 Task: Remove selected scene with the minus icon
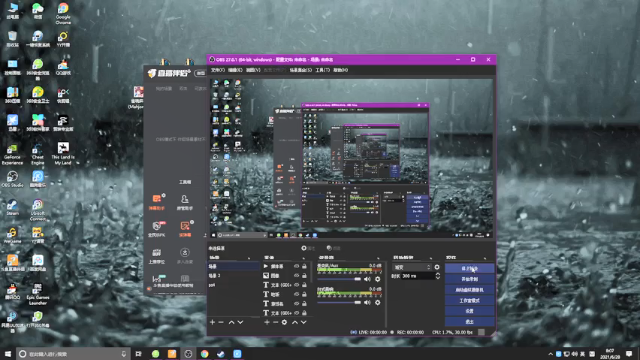tap(221, 322)
